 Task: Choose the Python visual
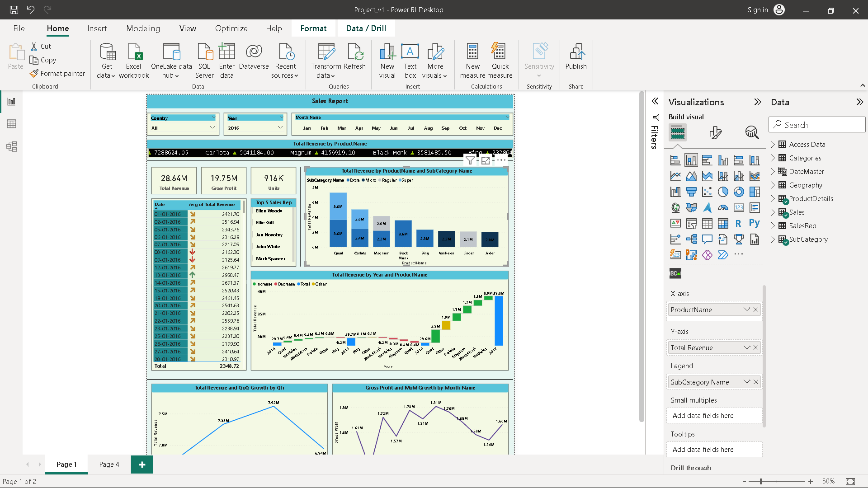755,223
